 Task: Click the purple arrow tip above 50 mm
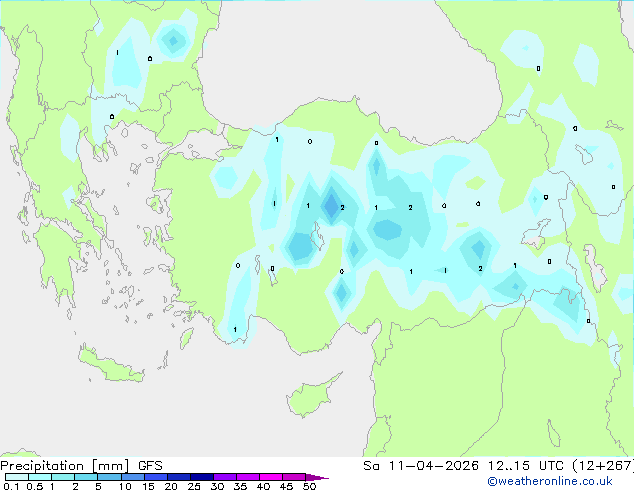(317, 477)
